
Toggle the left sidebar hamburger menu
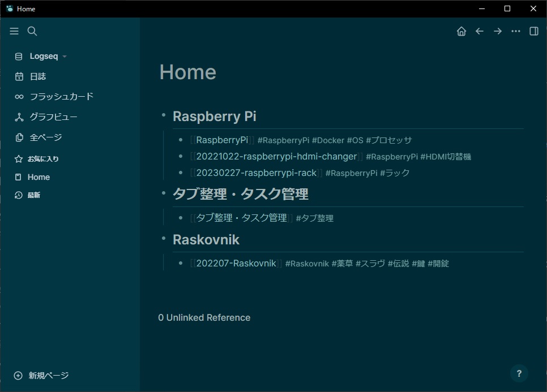click(14, 31)
